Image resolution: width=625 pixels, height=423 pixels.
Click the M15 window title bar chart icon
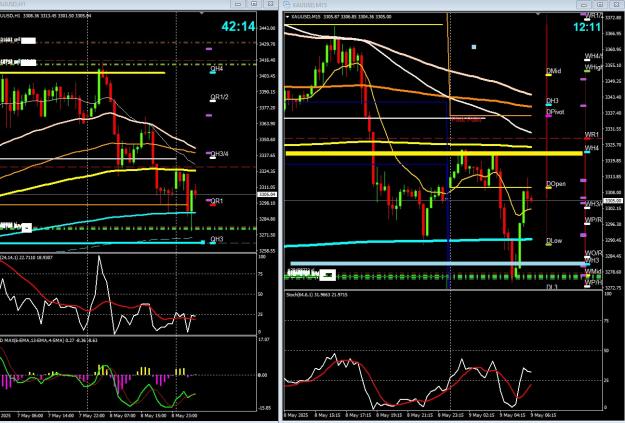point(287,4)
